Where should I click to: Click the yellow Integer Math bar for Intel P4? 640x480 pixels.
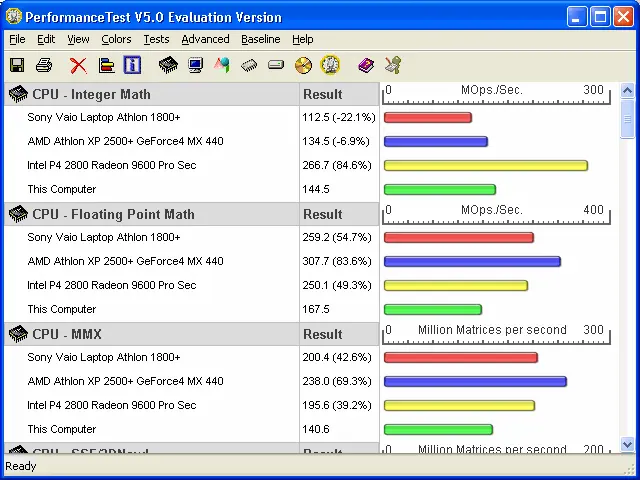click(486, 165)
